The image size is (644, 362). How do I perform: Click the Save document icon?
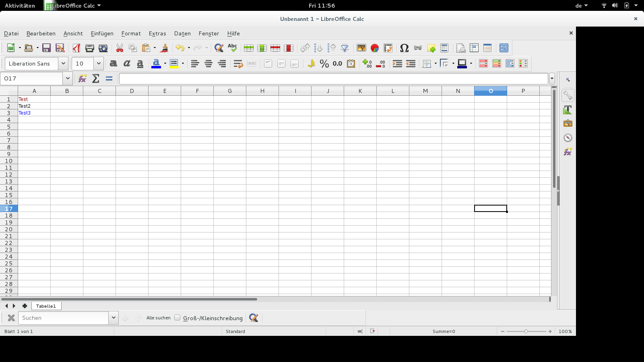tap(47, 48)
